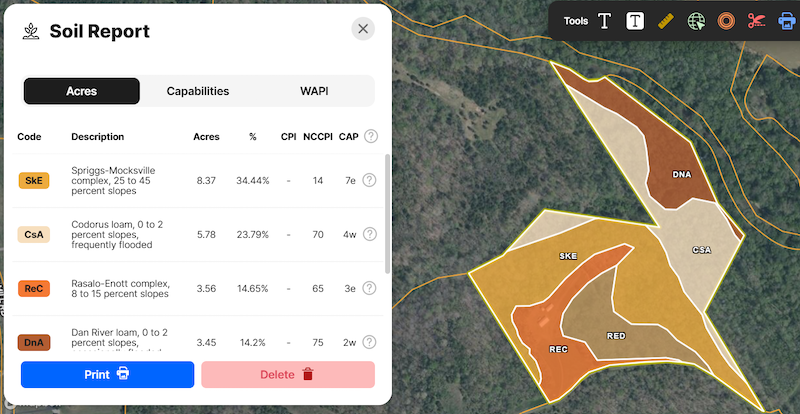This screenshot has height=414, width=800.
Task: Select the plain text label tool
Action: click(x=604, y=21)
